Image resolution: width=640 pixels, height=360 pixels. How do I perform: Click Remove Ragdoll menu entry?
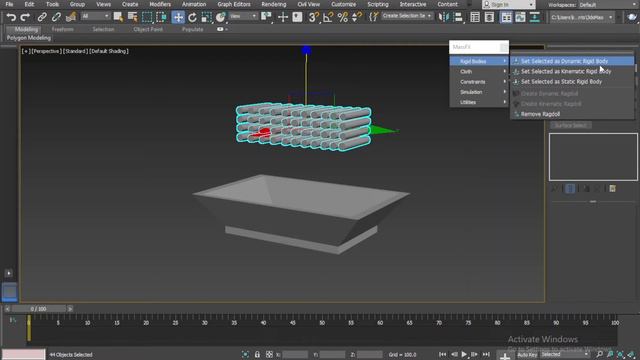point(572,114)
